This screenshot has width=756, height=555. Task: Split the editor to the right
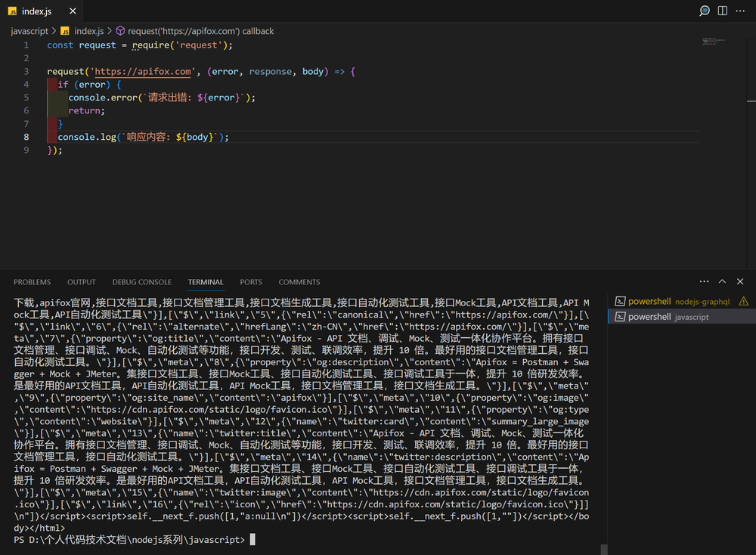coord(723,11)
